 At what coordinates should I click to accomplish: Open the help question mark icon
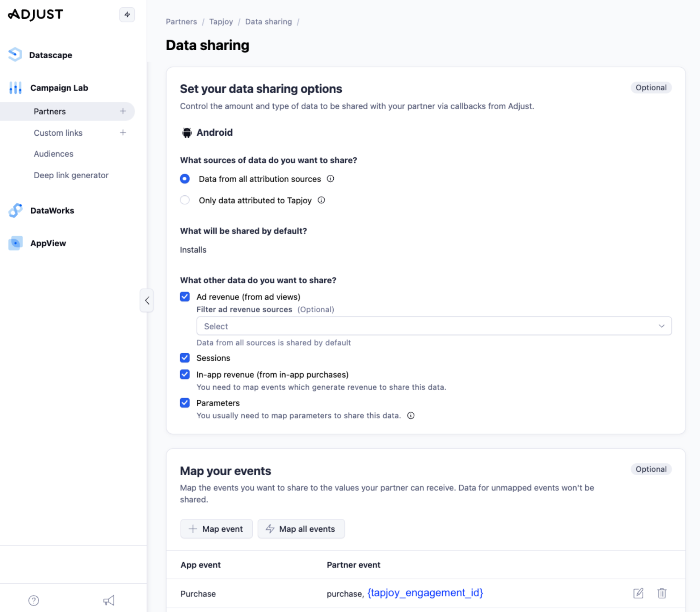tap(34, 600)
